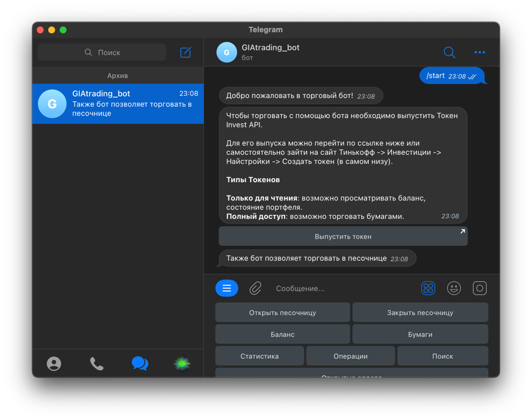The height and width of the screenshot is (420, 532).
Task: Open the Calls phone tab
Action: pyautogui.click(x=97, y=364)
